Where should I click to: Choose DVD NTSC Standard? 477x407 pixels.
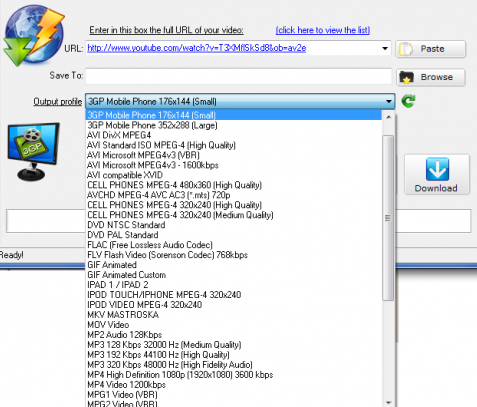tap(234, 225)
